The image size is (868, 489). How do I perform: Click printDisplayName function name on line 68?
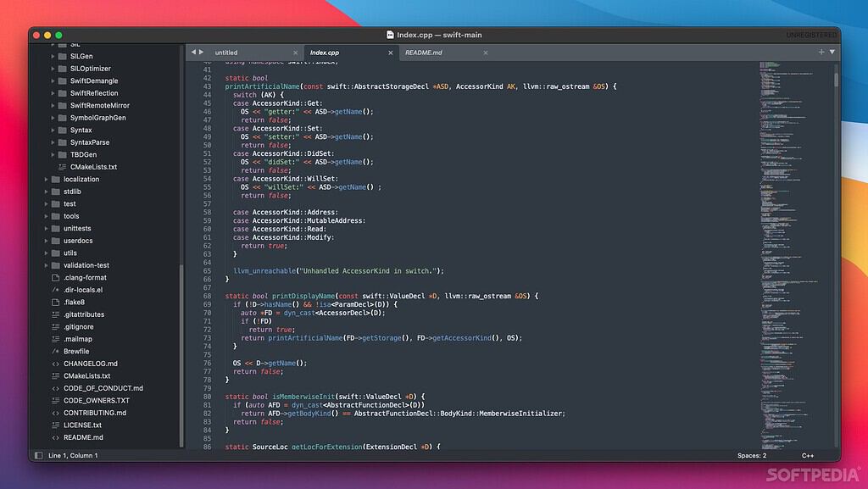303,296
